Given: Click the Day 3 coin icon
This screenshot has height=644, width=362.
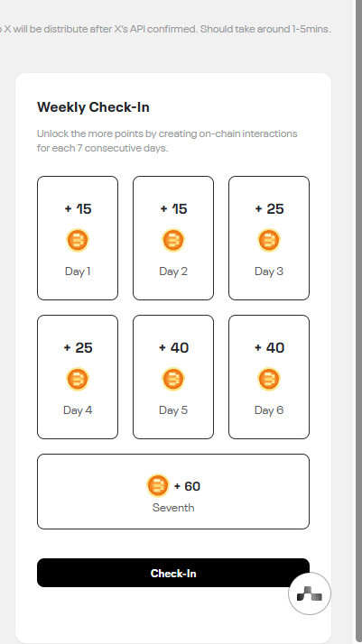Looking at the screenshot, I should click(x=269, y=240).
